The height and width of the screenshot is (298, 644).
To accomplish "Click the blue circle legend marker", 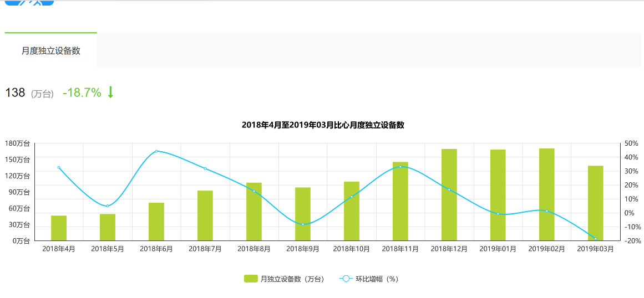I will click(346, 279).
